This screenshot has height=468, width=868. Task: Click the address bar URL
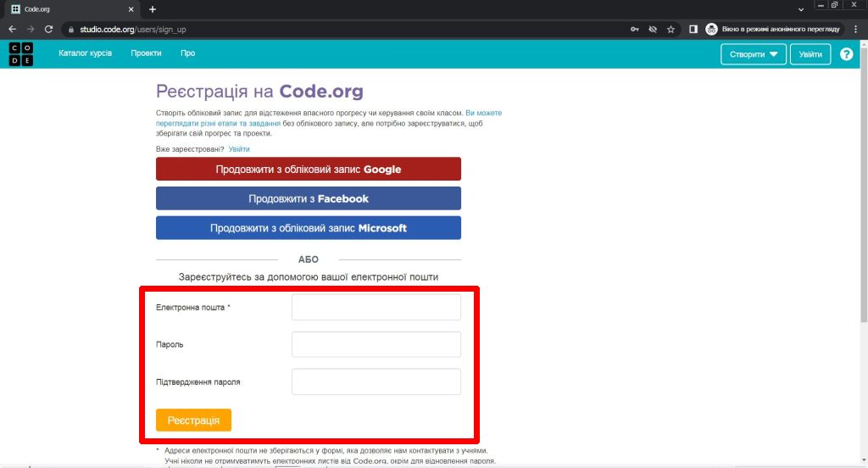(x=133, y=30)
